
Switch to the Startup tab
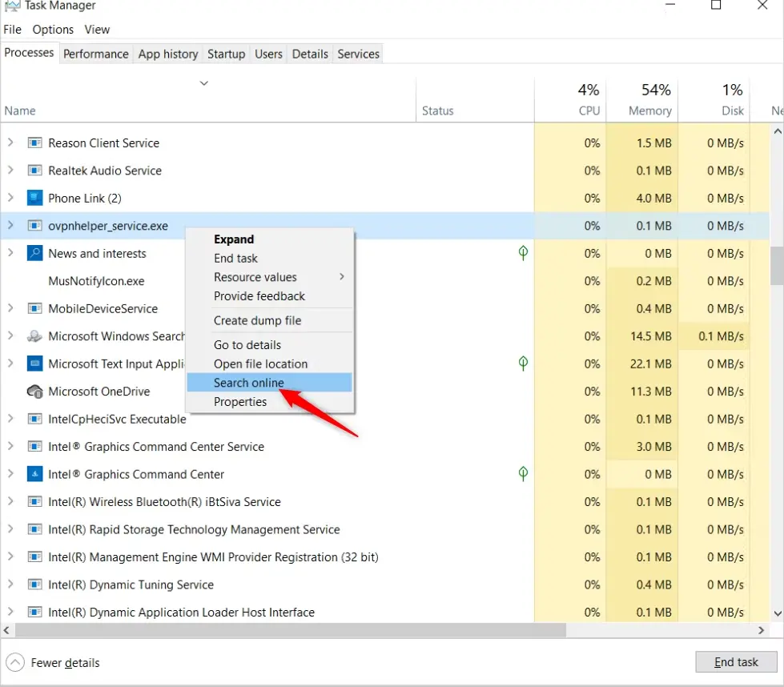click(226, 54)
